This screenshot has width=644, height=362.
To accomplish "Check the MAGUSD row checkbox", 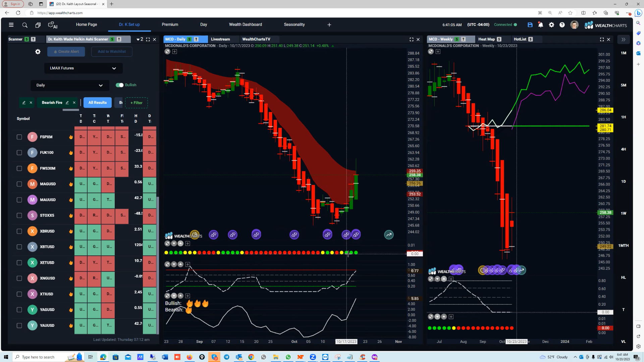I will (19, 184).
